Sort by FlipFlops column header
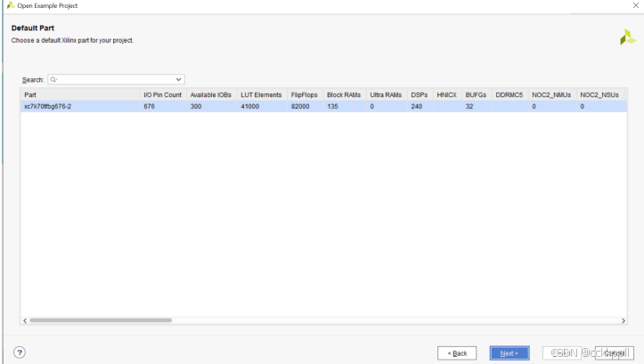This screenshot has height=364, width=644. pos(305,95)
